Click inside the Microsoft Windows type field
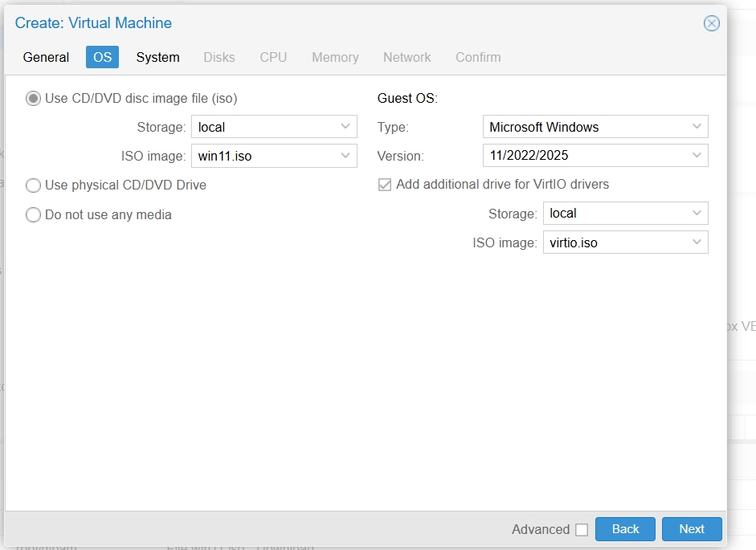 pyautogui.click(x=584, y=127)
